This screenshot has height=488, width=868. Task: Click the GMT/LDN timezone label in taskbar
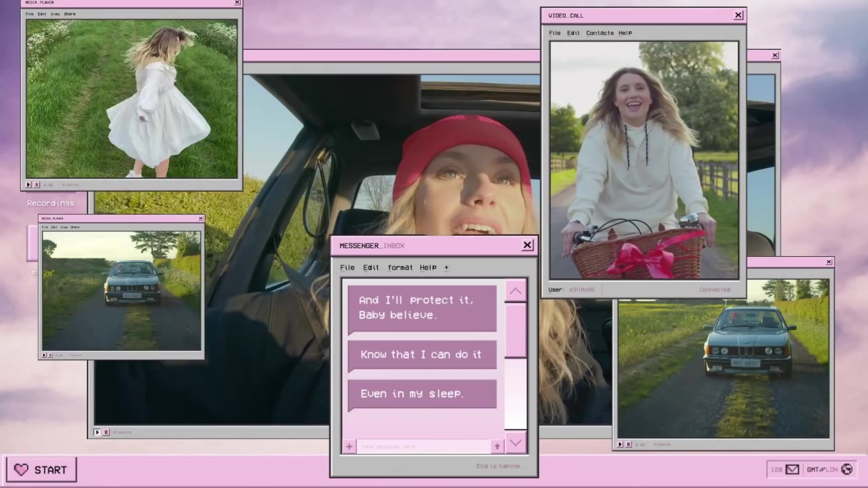pyautogui.click(x=821, y=469)
